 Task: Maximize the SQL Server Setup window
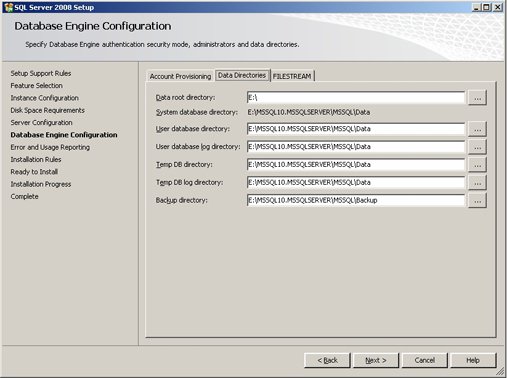(x=487, y=7)
